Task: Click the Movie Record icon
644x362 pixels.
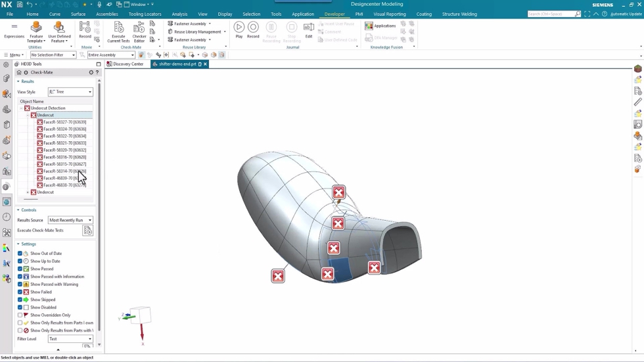Action: pos(85,30)
